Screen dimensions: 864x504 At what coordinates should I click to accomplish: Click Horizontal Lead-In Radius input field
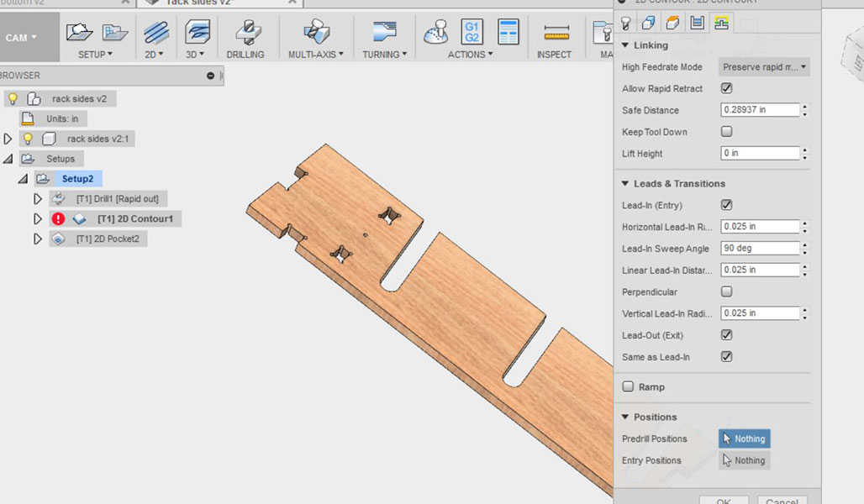pyautogui.click(x=760, y=227)
